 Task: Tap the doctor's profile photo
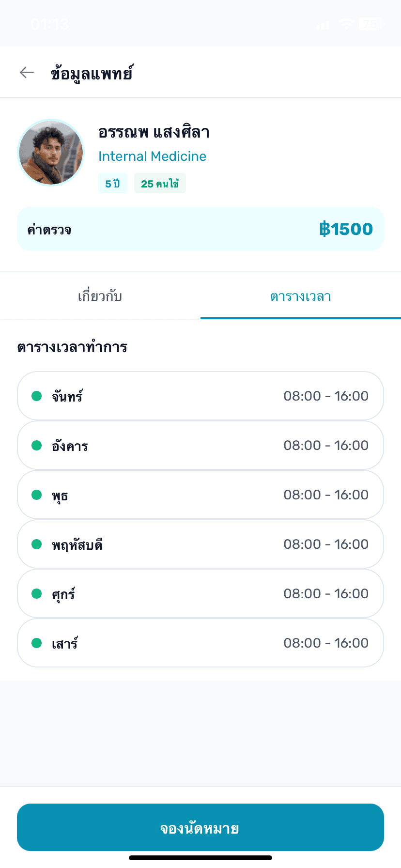[51, 153]
